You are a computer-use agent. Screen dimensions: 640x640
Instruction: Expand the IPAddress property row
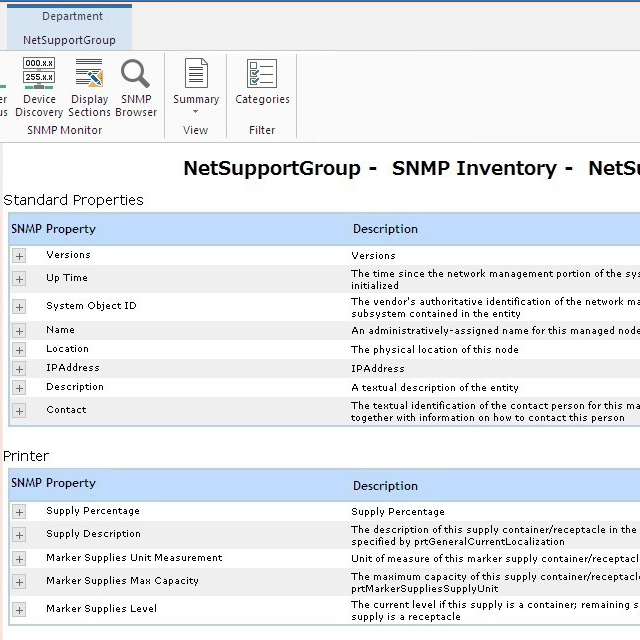[19, 369]
